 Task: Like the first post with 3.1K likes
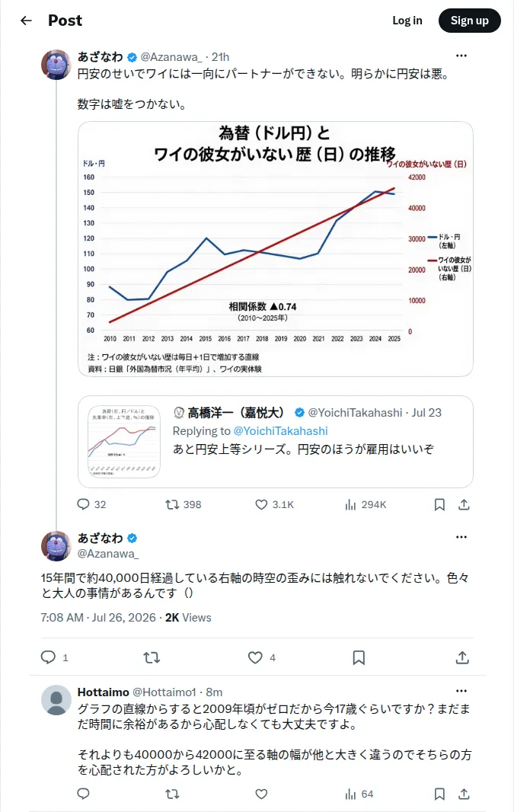(275, 504)
